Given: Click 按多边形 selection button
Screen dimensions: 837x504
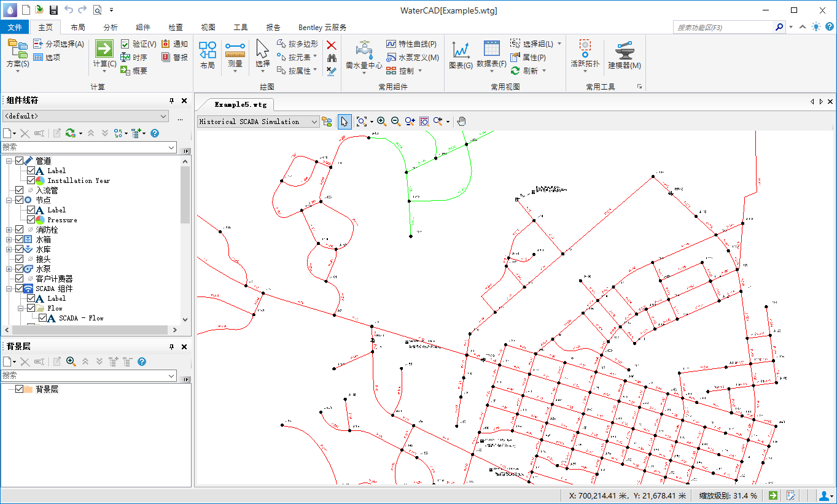Looking at the screenshot, I should [297, 44].
